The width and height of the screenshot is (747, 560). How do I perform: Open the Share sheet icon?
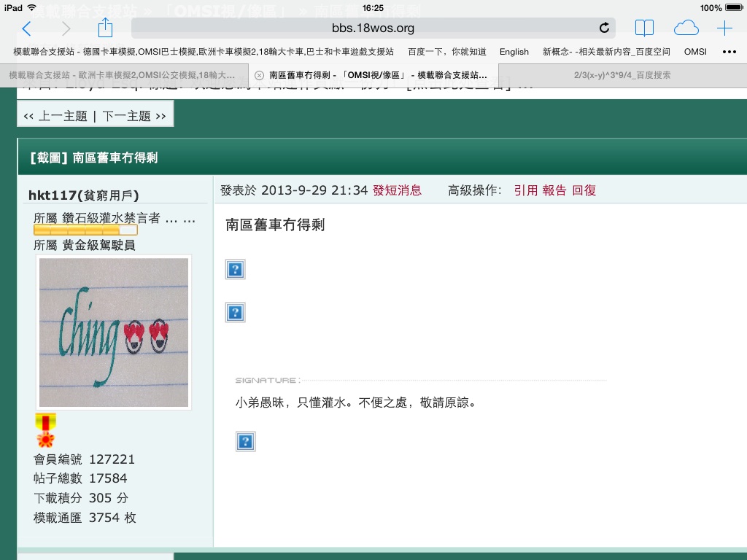[105, 28]
